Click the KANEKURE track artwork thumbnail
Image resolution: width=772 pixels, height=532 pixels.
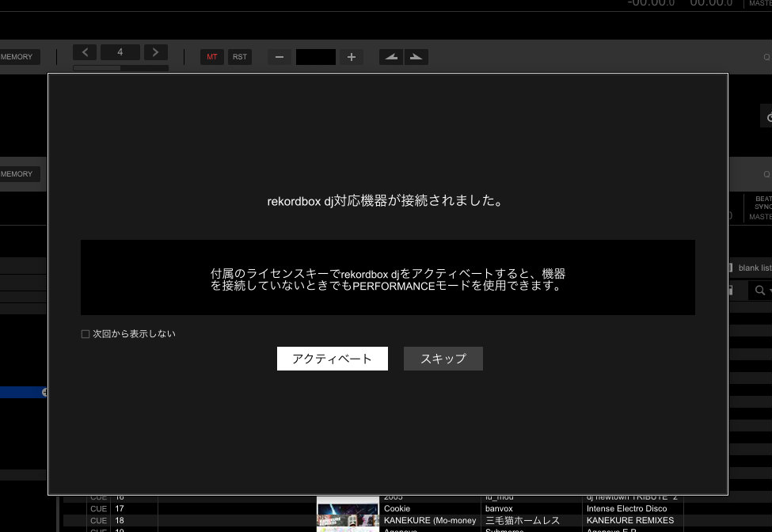click(x=348, y=521)
